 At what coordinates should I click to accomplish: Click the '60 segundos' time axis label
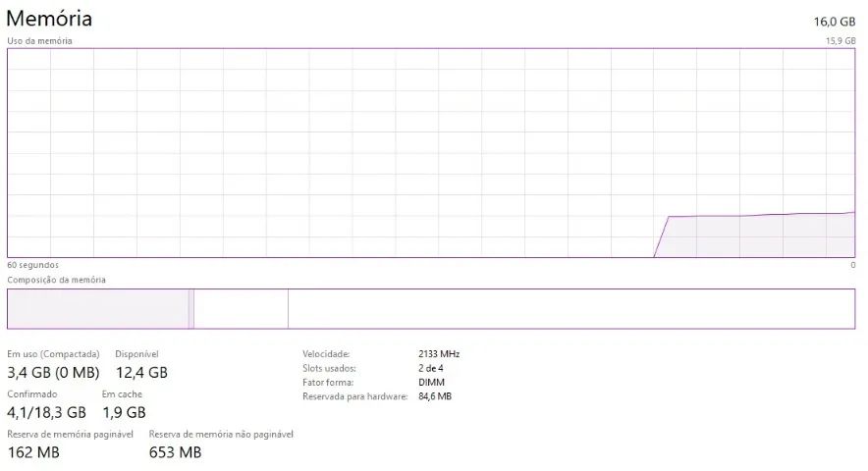click(x=32, y=265)
